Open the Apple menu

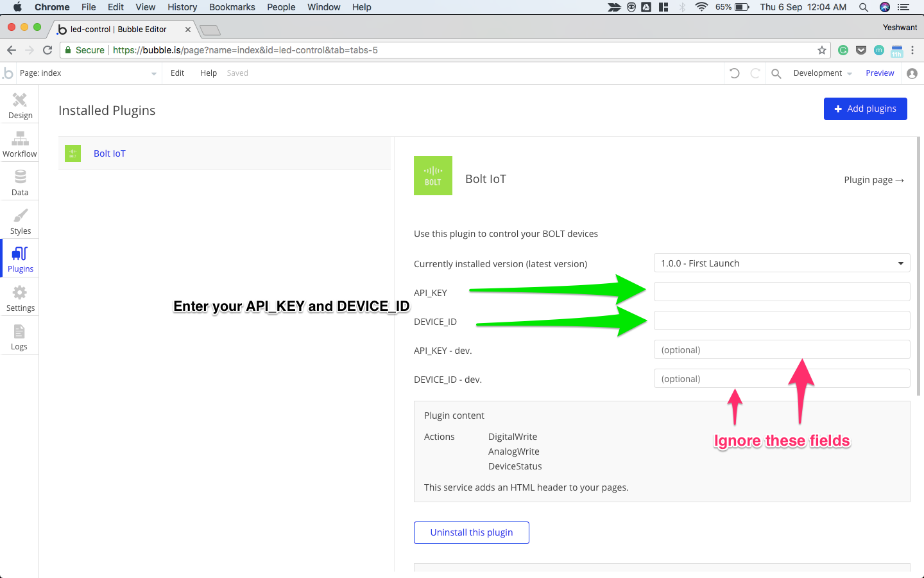pyautogui.click(x=17, y=7)
